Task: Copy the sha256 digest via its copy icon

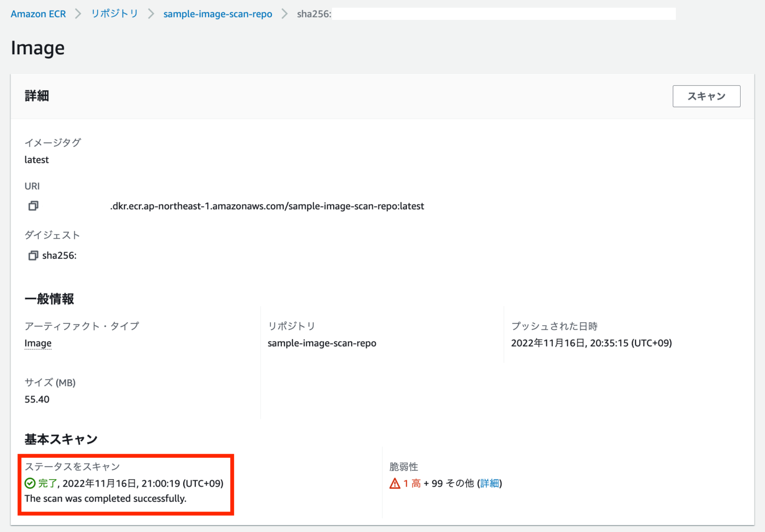Action: pos(33,255)
